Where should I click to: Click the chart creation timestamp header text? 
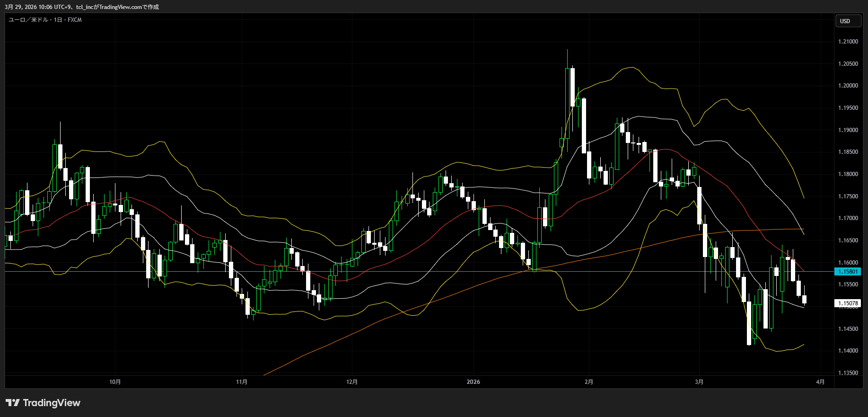[x=82, y=7]
